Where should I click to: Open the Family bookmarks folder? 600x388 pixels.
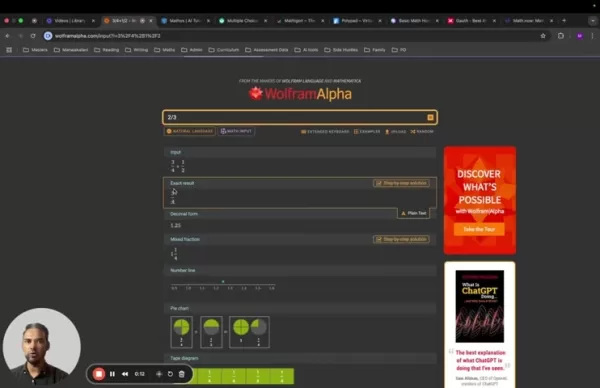375,50
